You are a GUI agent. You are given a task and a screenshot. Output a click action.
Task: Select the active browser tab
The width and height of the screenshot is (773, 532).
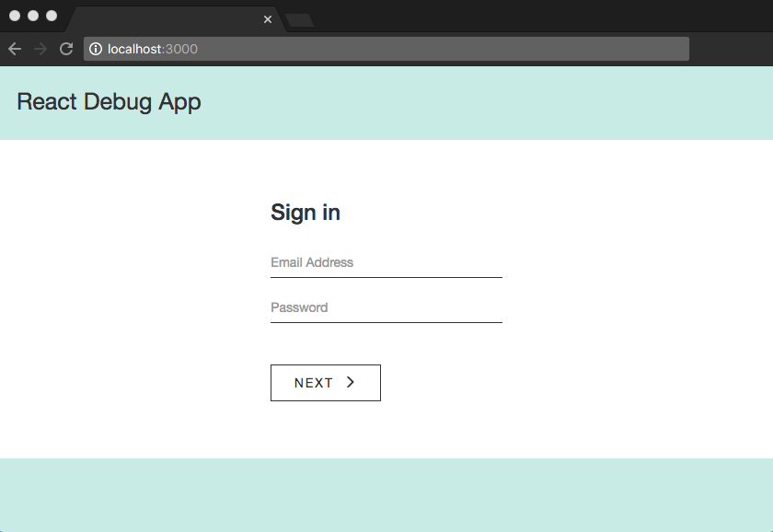175,19
